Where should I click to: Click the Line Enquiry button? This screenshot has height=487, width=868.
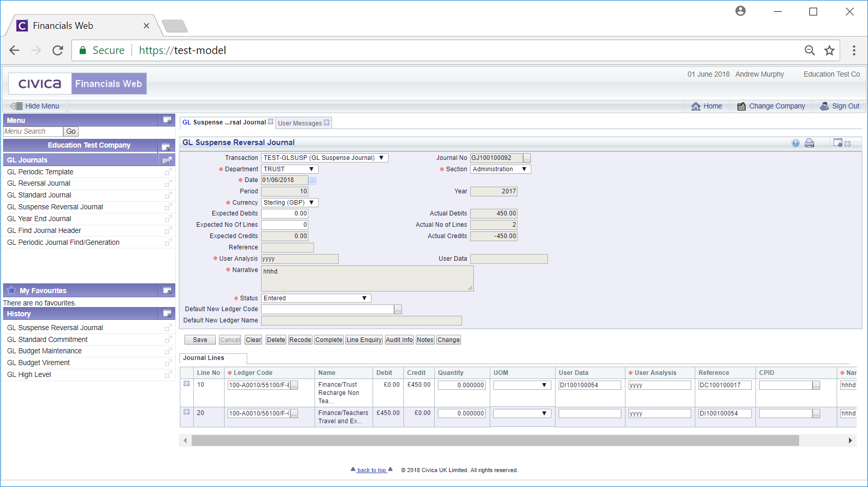(364, 340)
